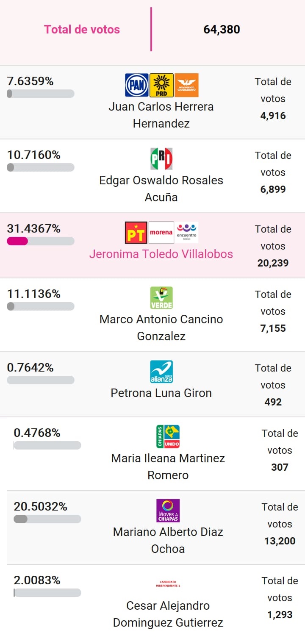Select candidate Petrona Luna Giron
The width and height of the screenshot is (305, 644).
coord(161,393)
